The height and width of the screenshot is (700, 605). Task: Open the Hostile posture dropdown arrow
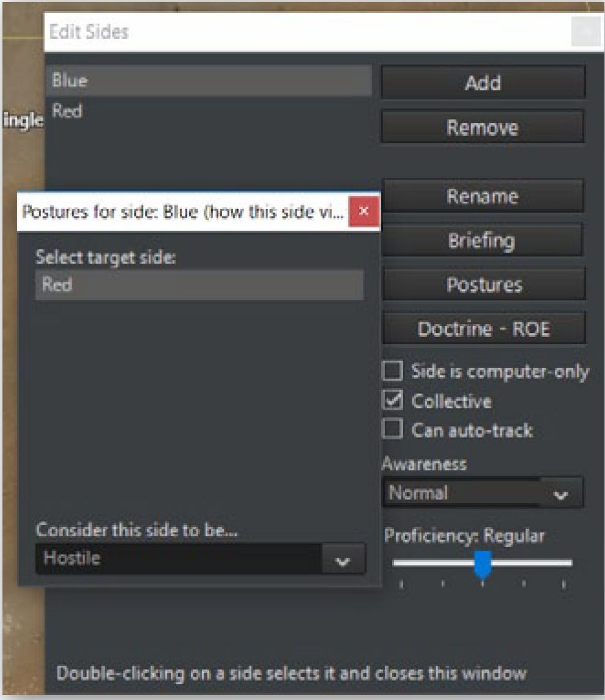(x=343, y=560)
